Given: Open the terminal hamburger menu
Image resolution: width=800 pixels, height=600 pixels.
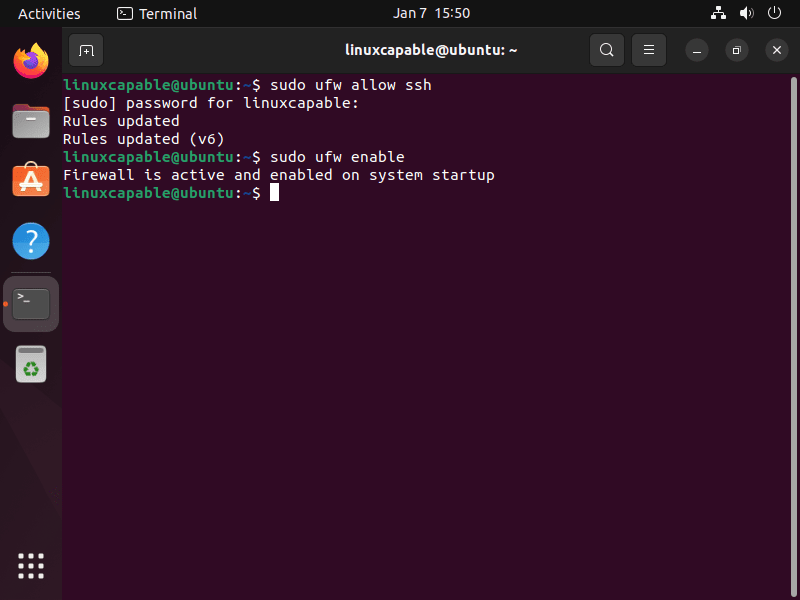Looking at the screenshot, I should tap(648, 50).
